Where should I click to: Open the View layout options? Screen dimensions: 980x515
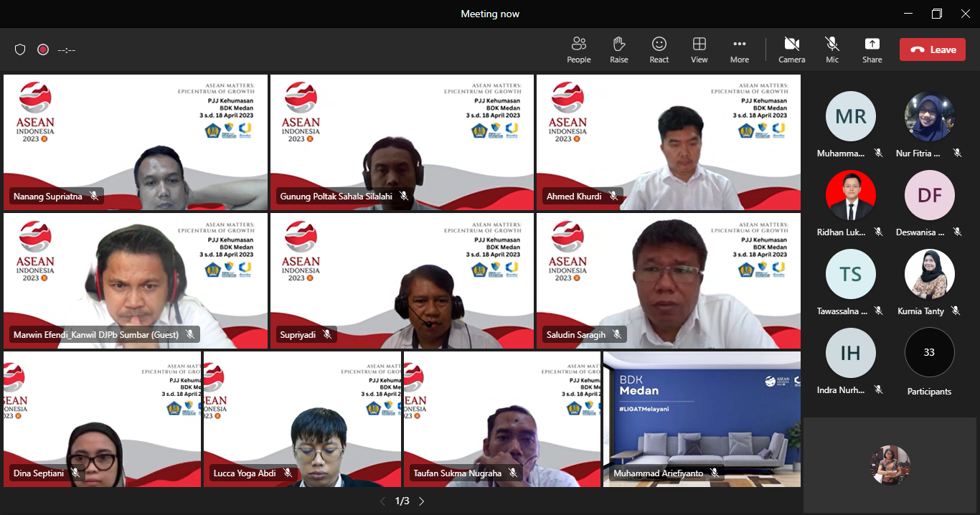pyautogui.click(x=699, y=49)
